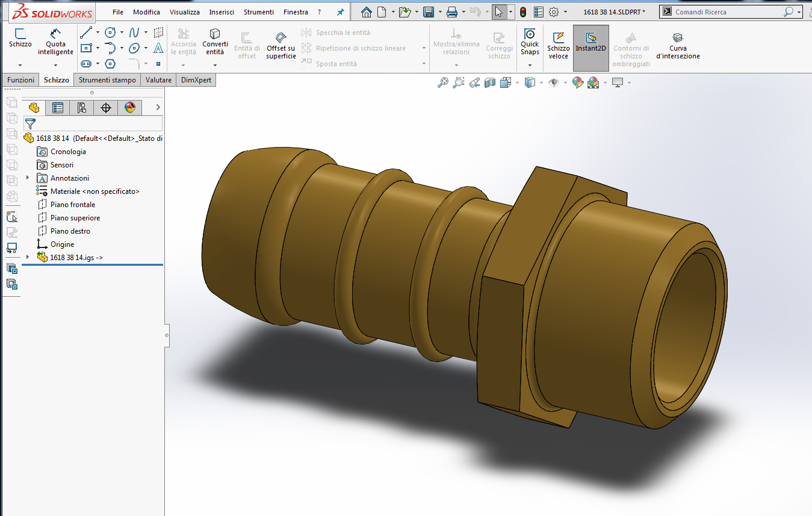
Task: Activate the Schizzo veloce tool
Action: (558, 45)
